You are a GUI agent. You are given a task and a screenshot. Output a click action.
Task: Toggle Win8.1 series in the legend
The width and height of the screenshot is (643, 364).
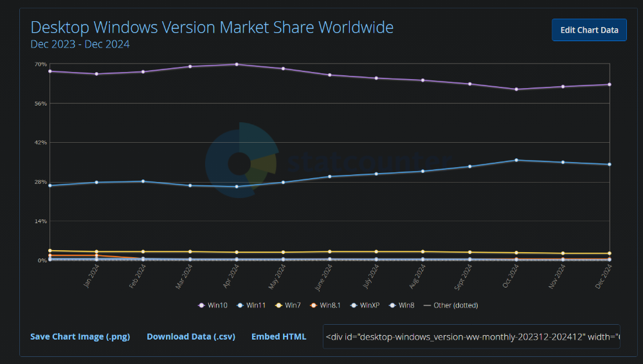point(325,305)
